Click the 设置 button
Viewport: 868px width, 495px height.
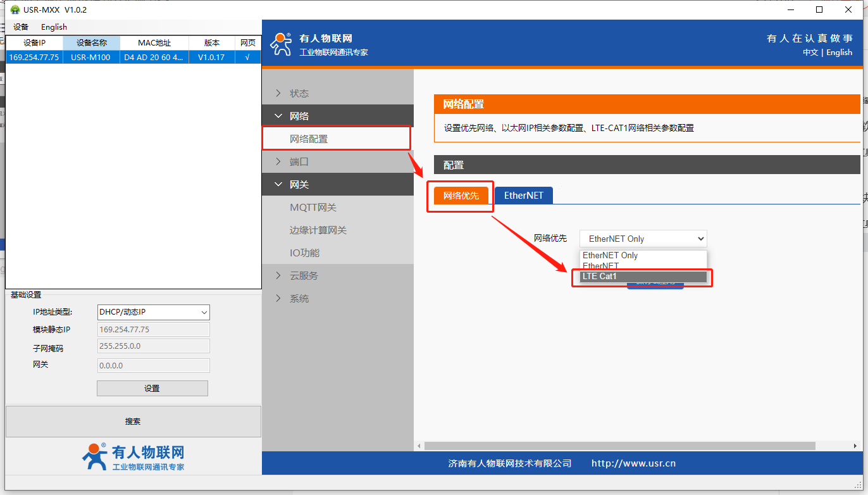(152, 388)
